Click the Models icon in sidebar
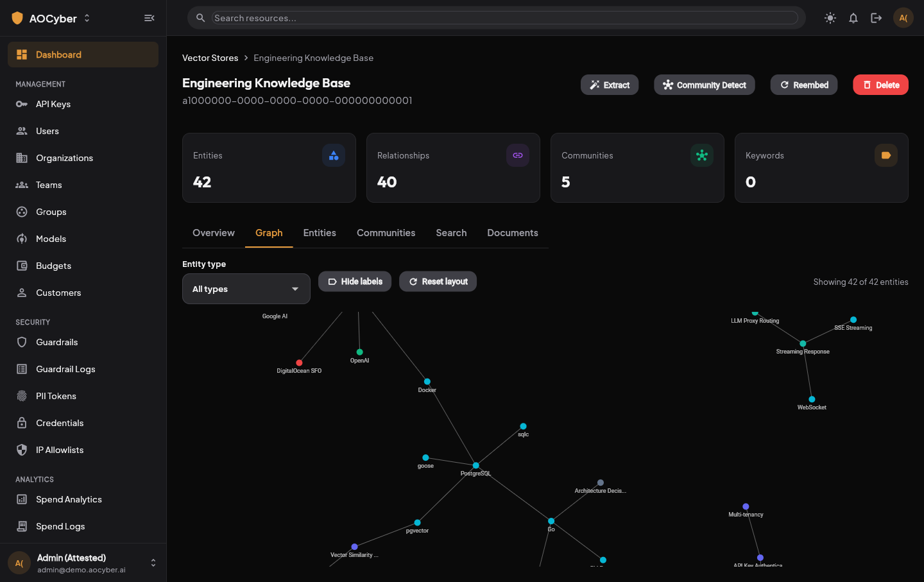The height and width of the screenshot is (582, 924). click(x=22, y=239)
